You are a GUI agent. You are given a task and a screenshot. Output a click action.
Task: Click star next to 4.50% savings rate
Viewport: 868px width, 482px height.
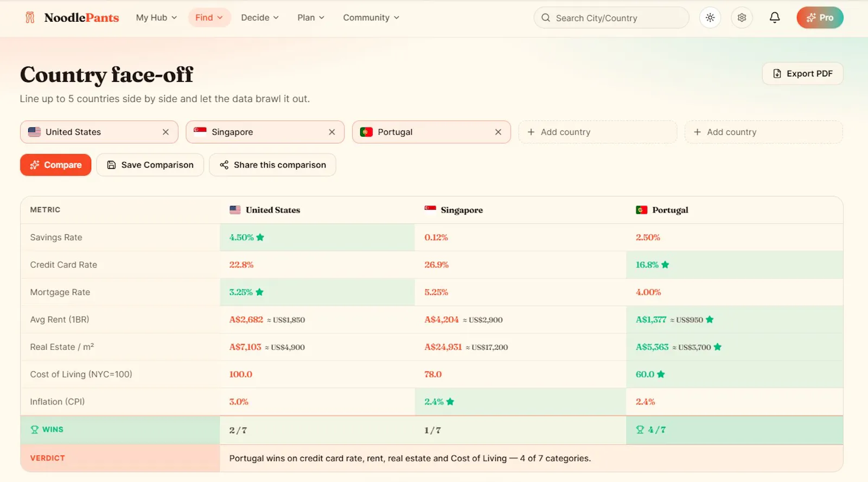[260, 237]
